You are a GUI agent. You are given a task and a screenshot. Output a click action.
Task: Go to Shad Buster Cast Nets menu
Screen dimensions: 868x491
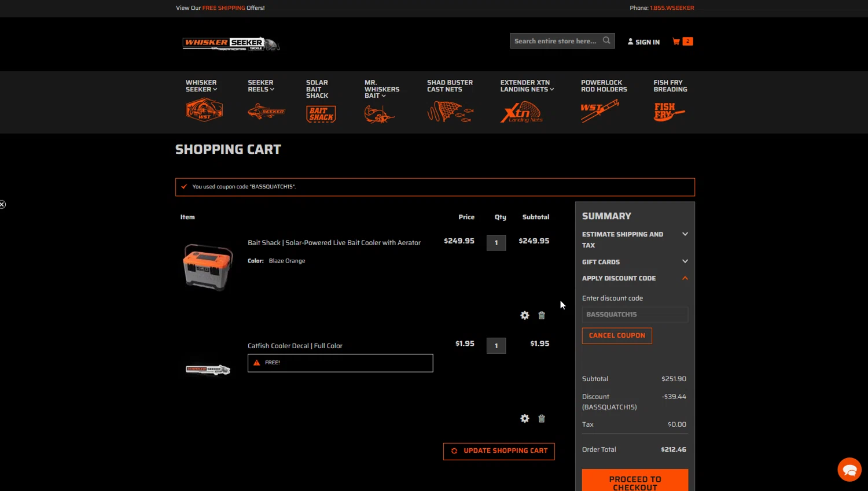point(450,86)
